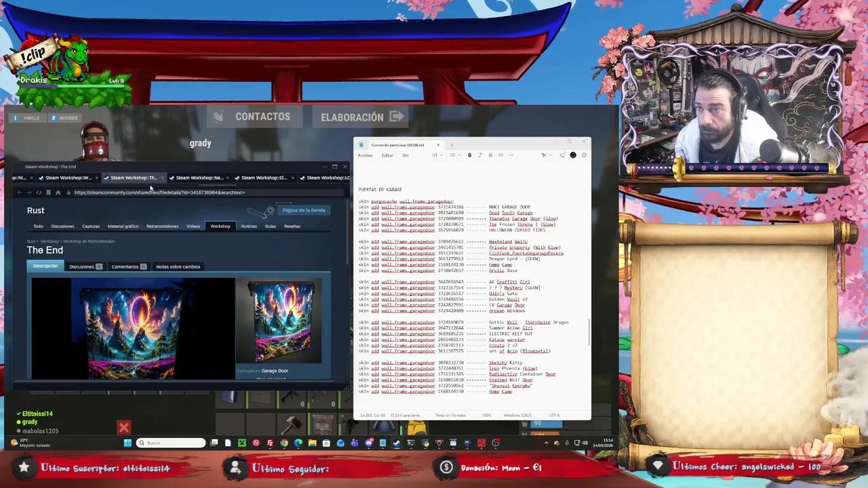Click taskbar Buscar search box
The height and width of the screenshot is (488, 868).
point(171,443)
